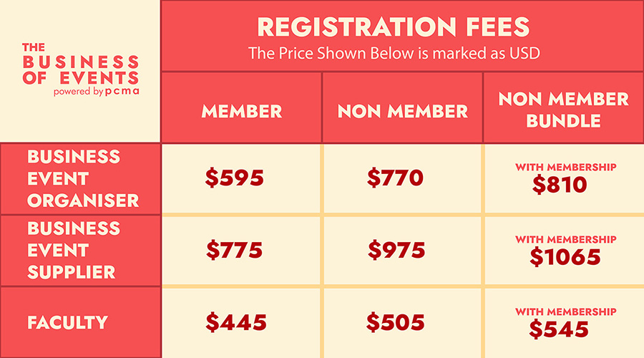Image resolution: width=644 pixels, height=358 pixels.
Task: Click the $775 supplier member price
Action: pos(234,250)
